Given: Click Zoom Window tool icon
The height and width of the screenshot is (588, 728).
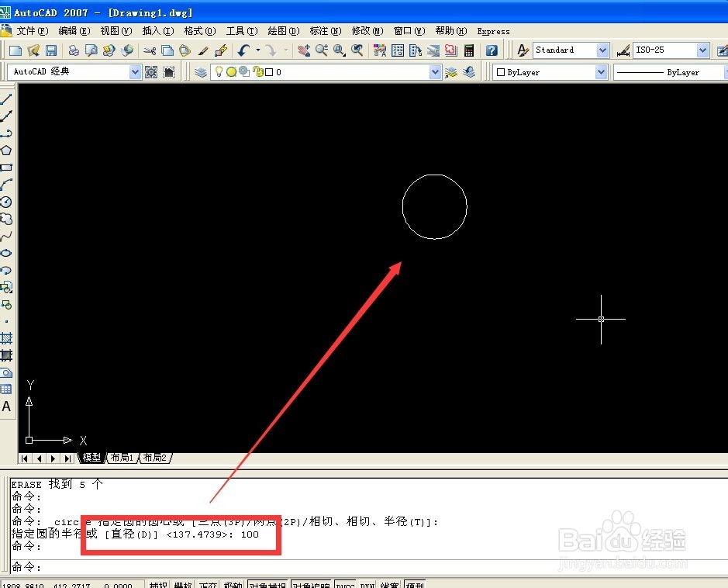Looking at the screenshot, I should (340, 50).
